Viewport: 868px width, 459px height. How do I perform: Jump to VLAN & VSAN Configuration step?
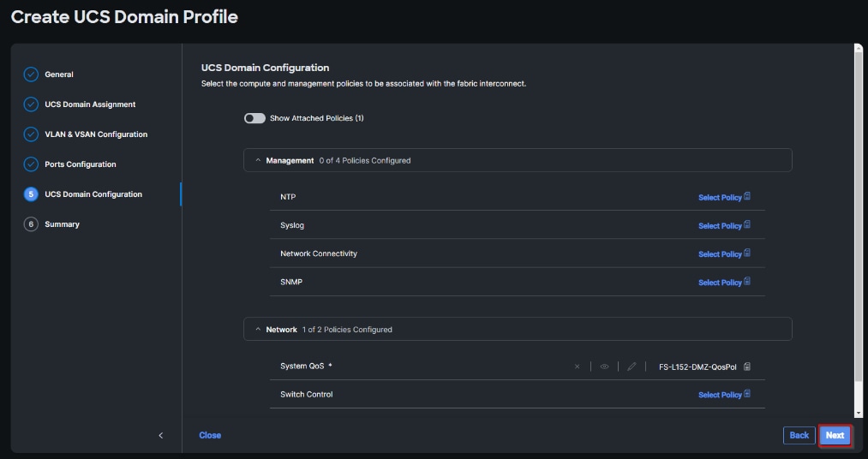pyautogui.click(x=95, y=134)
